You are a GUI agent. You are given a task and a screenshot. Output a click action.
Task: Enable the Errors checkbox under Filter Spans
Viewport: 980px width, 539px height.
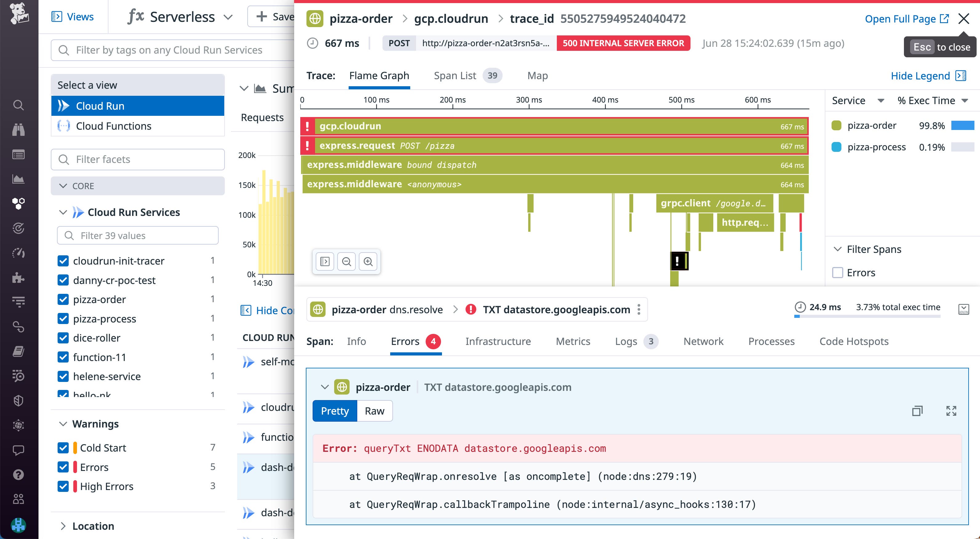[x=838, y=272]
